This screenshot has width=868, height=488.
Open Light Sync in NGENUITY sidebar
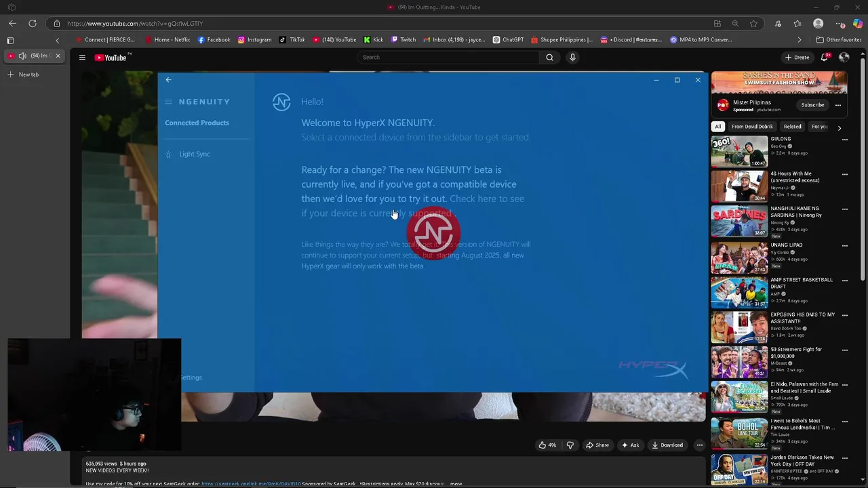(195, 154)
